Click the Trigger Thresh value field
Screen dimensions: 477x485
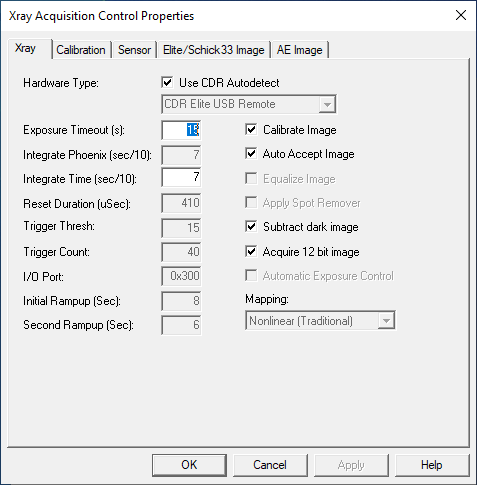(x=181, y=228)
